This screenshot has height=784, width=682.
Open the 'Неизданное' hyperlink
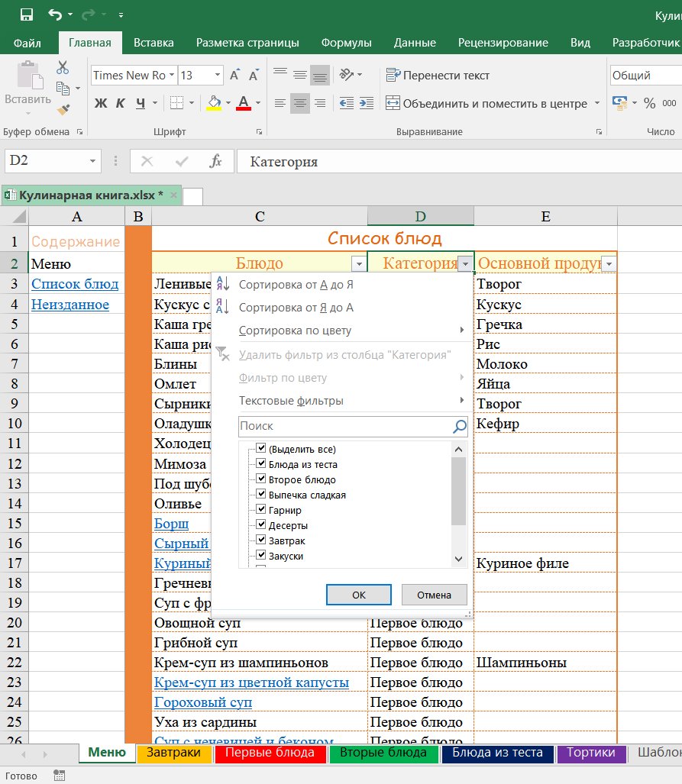[x=70, y=305]
